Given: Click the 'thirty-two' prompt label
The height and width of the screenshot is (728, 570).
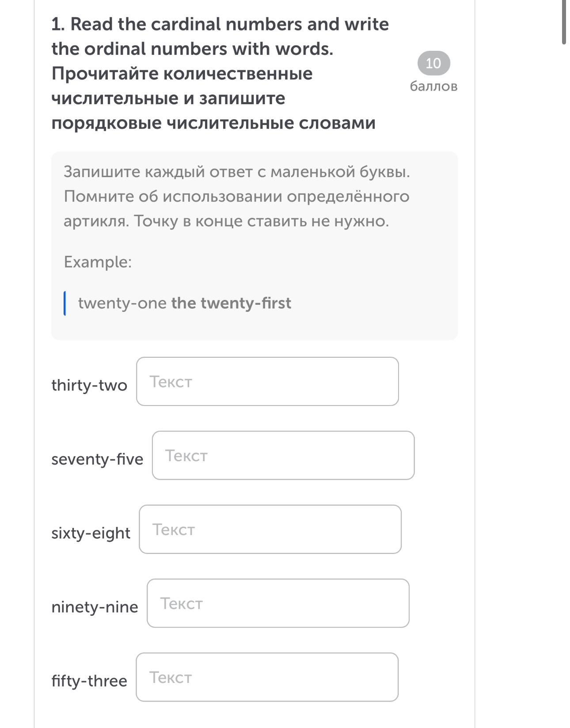Looking at the screenshot, I should click(x=89, y=385).
